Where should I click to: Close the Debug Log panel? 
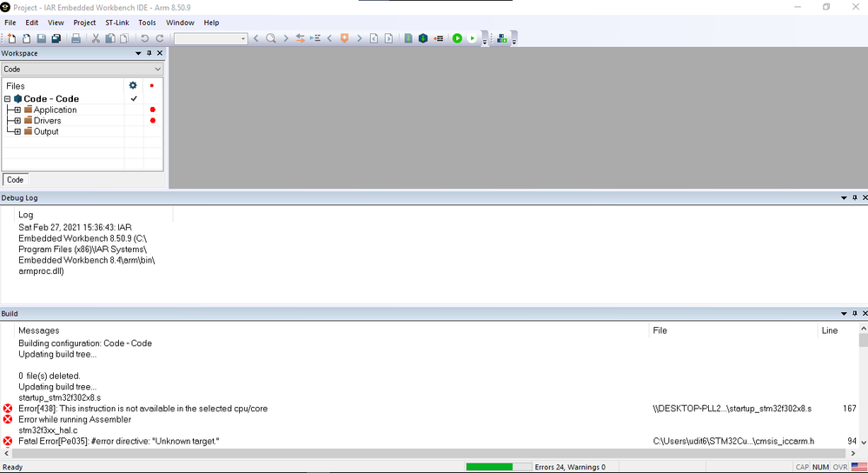[x=865, y=197]
